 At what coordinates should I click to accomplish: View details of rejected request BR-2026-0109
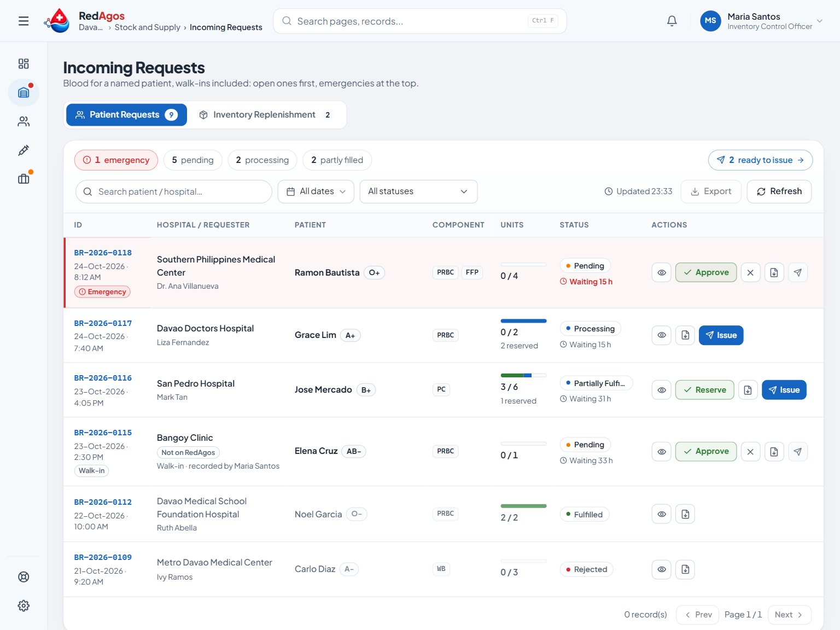(x=662, y=569)
